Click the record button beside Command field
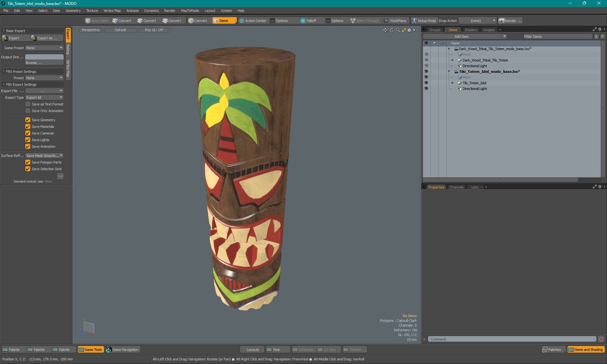607x364 pixels. click(601, 339)
